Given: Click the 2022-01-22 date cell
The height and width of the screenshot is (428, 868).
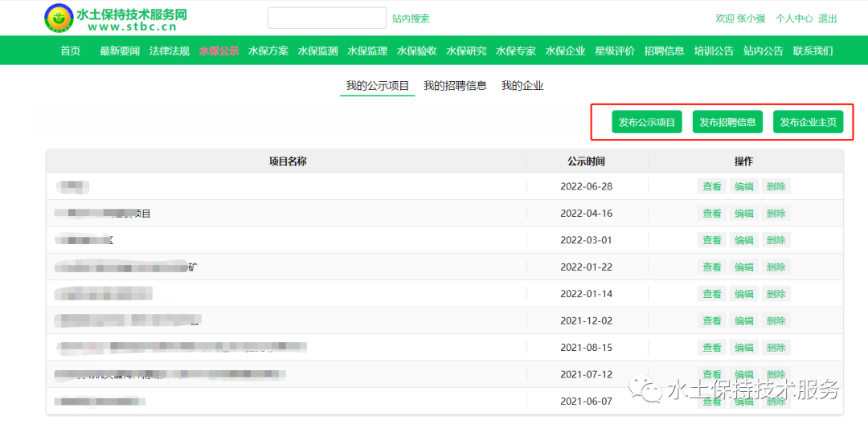Looking at the screenshot, I should point(586,267).
